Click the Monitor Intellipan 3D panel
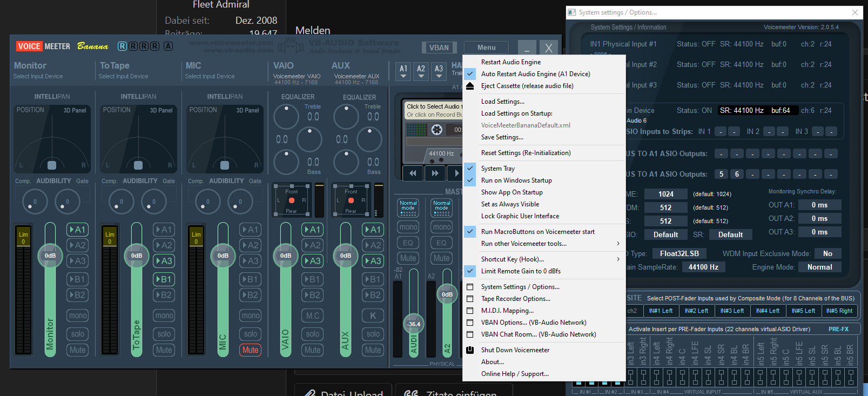This screenshot has height=396, width=868. [x=52, y=138]
